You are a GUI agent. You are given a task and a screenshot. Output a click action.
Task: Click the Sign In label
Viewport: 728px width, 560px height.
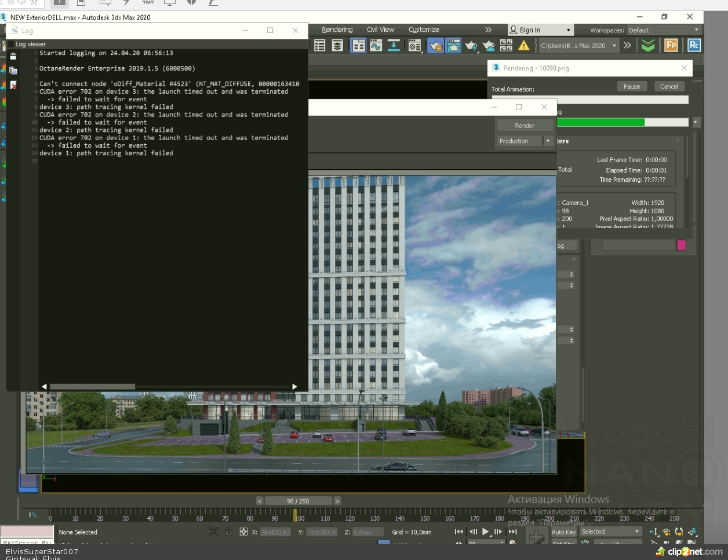pyautogui.click(x=529, y=30)
